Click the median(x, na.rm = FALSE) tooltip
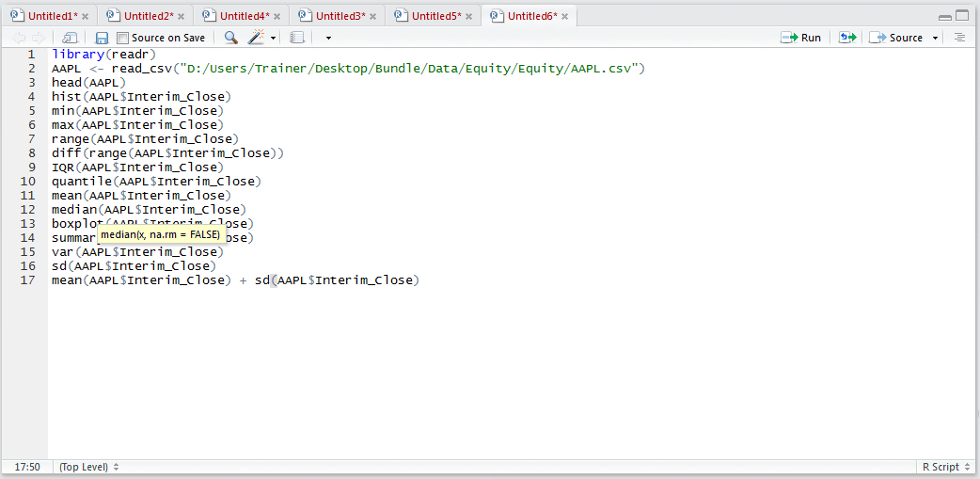Viewport: 980px width, 479px height. pos(160,235)
